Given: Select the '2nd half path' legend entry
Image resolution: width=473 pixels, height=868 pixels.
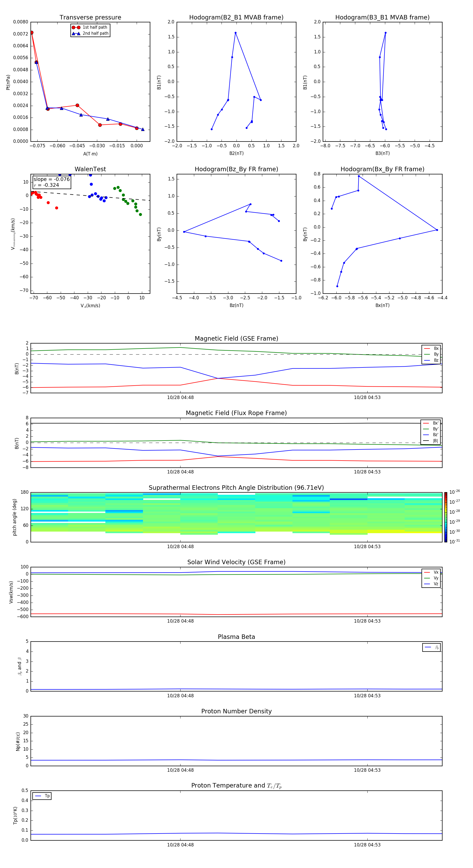Looking at the screenshot, I should pos(90,33).
